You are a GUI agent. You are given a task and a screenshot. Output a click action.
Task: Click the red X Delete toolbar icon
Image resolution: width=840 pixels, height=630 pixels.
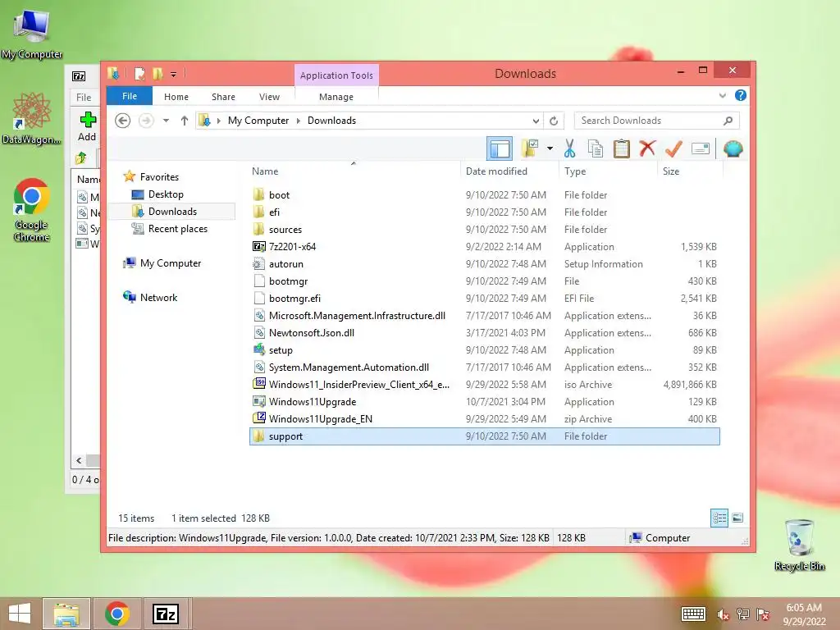click(x=647, y=148)
